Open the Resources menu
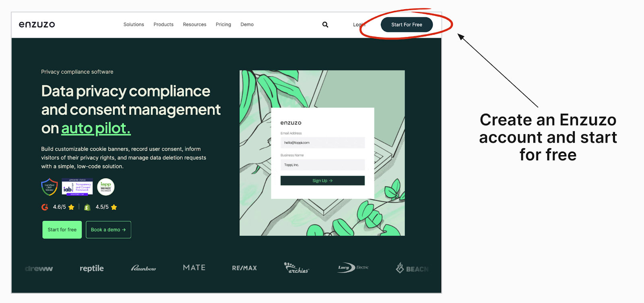 194,25
